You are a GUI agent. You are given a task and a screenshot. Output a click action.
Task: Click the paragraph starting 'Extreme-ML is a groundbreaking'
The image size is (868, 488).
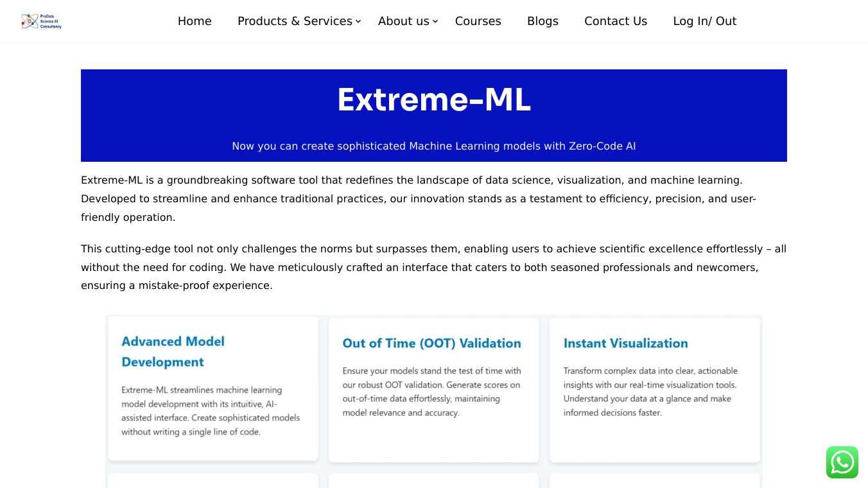click(434, 199)
